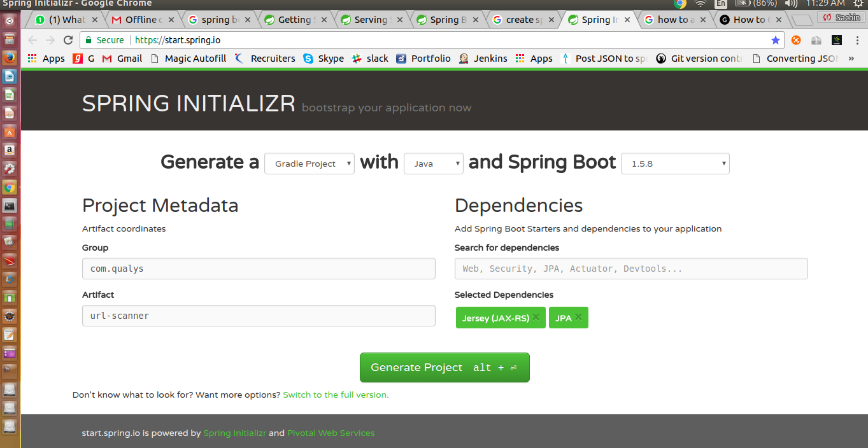
Task: Open the Wi-Fi network indicator
Action: click(701, 4)
